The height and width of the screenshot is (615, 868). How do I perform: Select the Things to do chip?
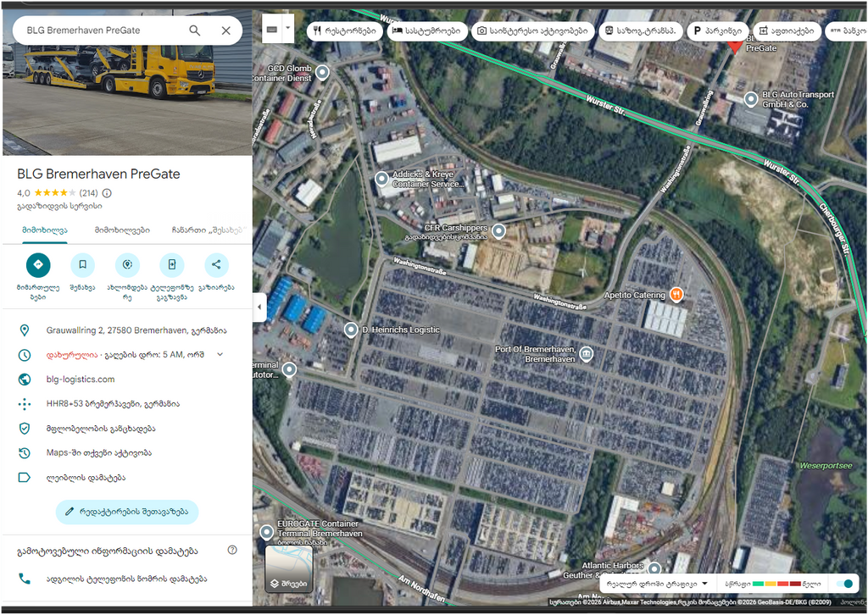pyautogui.click(x=533, y=31)
